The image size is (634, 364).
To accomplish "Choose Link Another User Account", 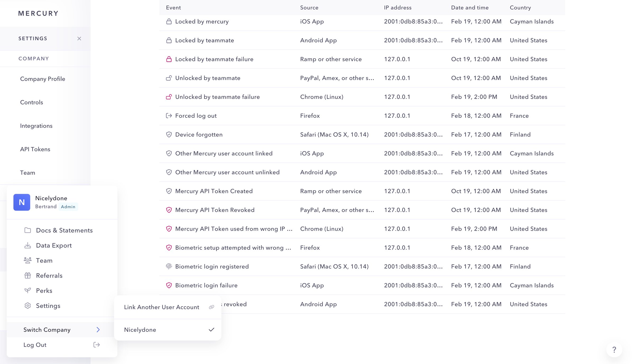I will (x=162, y=307).
